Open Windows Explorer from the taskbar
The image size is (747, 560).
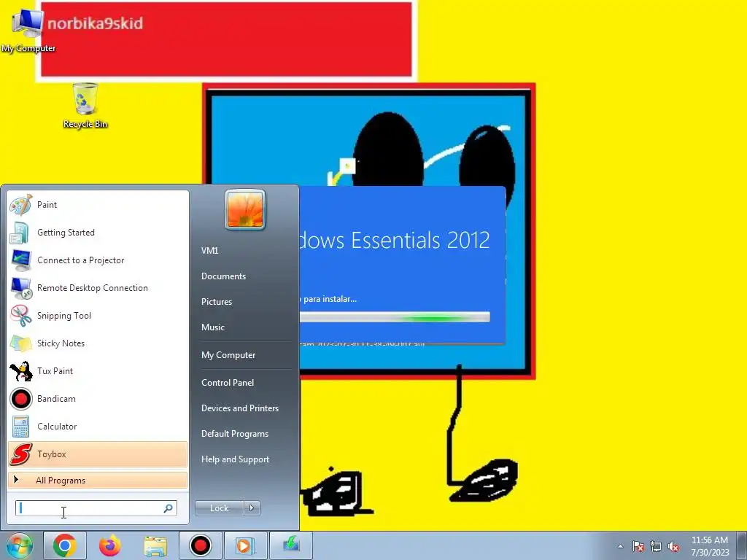[x=155, y=545]
